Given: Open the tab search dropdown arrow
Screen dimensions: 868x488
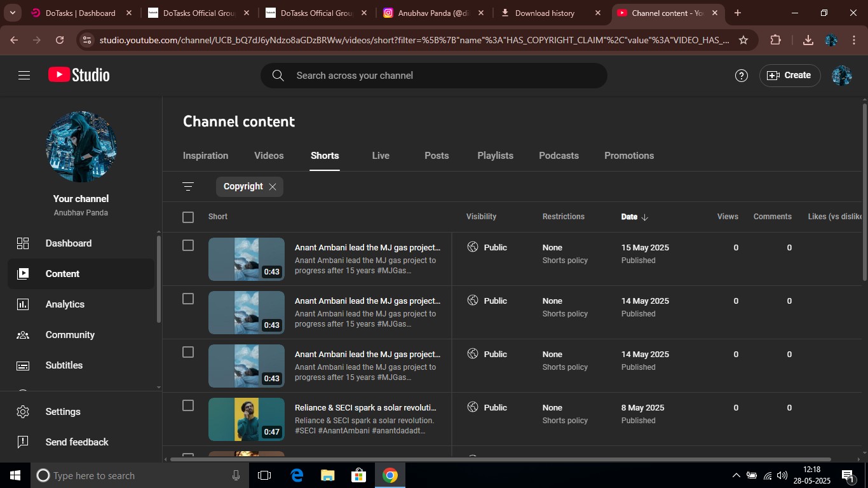Looking at the screenshot, I should (12, 13).
